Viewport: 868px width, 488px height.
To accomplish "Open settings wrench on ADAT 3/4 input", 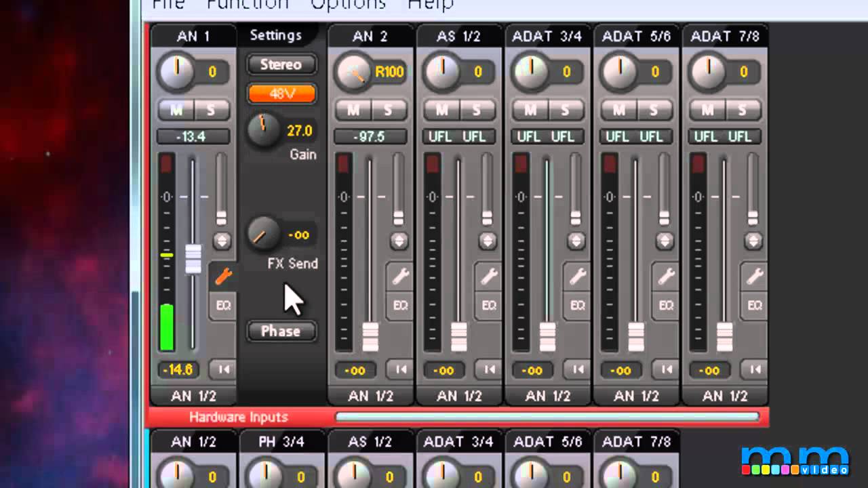I will (x=578, y=277).
